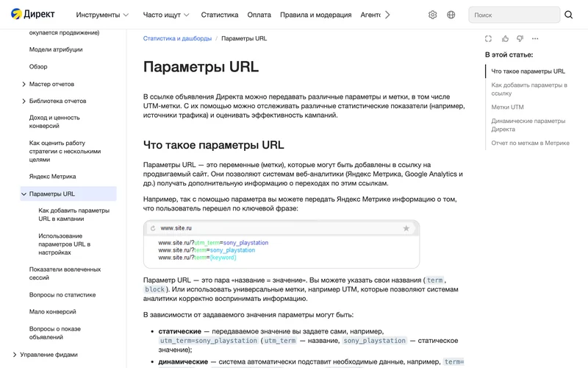Open Использование параметров URL в настройках

(x=64, y=244)
